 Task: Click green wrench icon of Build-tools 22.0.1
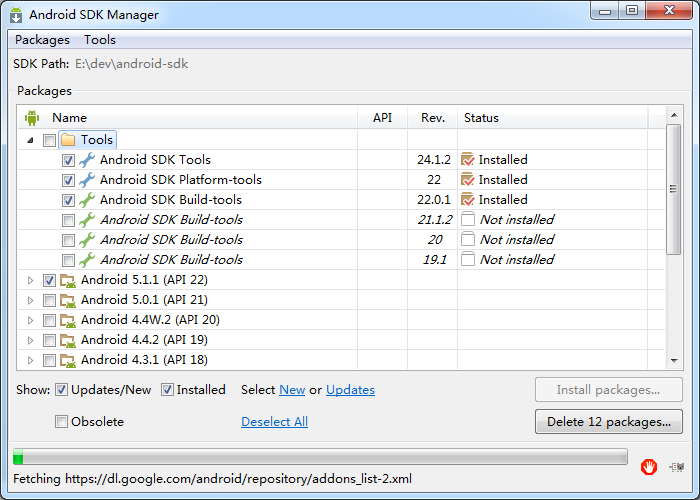tap(87, 200)
